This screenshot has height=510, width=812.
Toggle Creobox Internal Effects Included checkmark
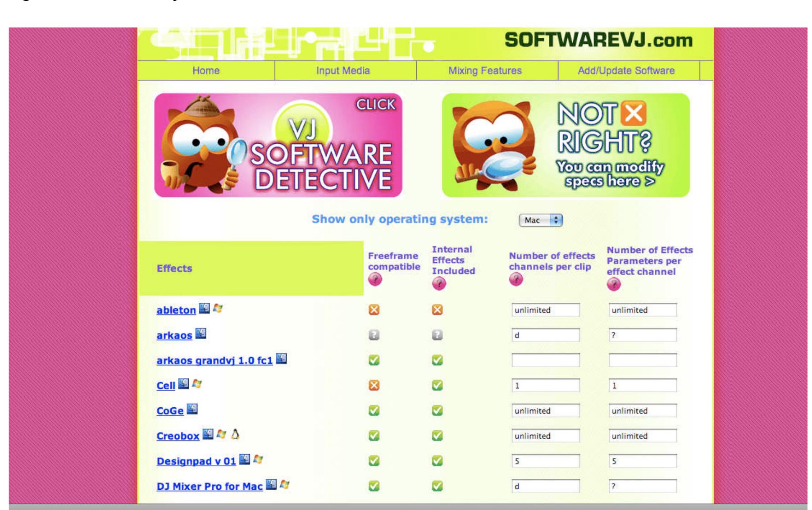click(437, 436)
